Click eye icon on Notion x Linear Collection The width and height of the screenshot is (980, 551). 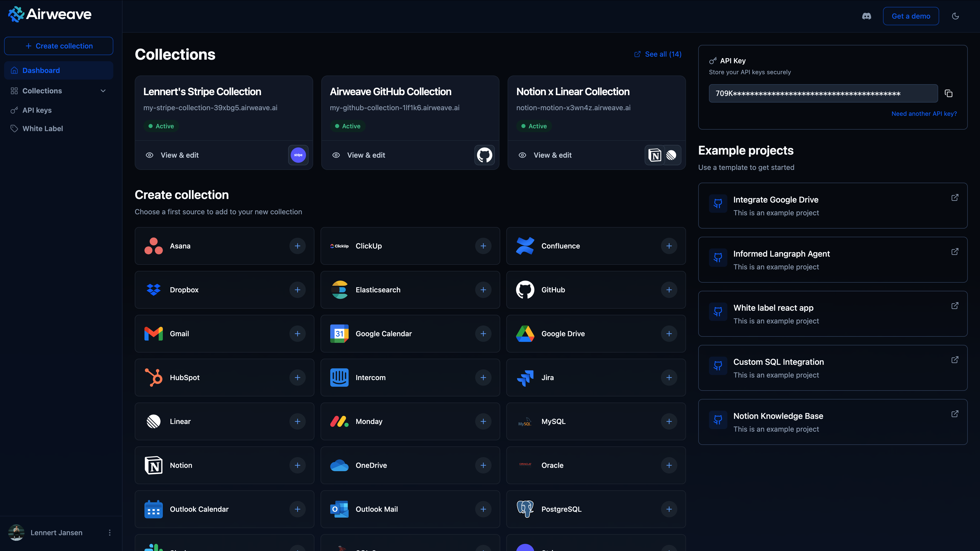(x=522, y=155)
